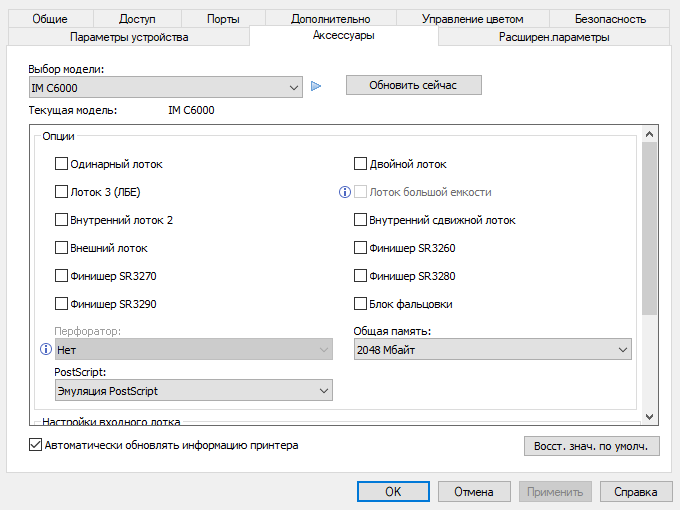Go to the Управление цветом tab
This screenshot has width=680, height=510.
(x=472, y=19)
